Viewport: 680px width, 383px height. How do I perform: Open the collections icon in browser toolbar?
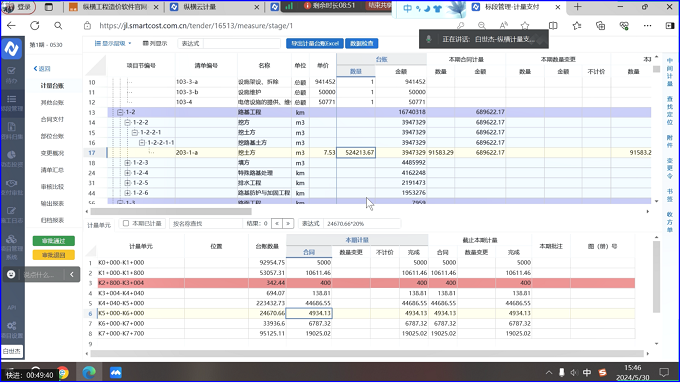click(601, 26)
